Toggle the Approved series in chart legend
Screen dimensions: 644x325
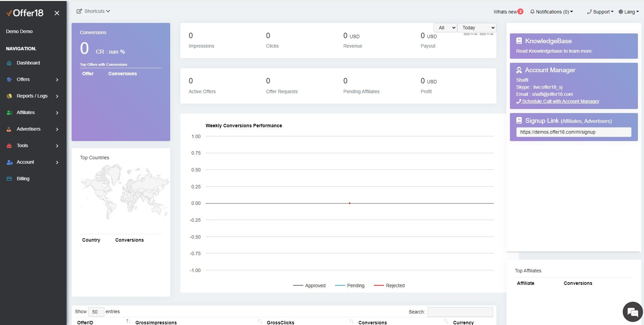point(309,286)
